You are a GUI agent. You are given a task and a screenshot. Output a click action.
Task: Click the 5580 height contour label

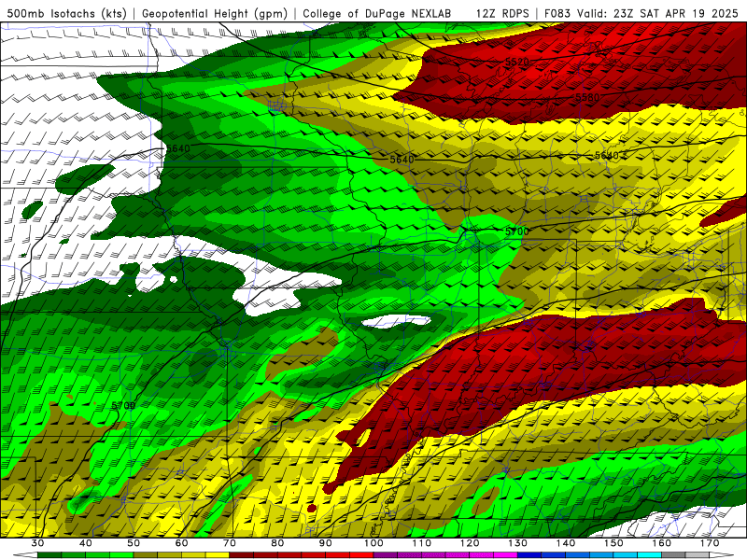point(587,98)
